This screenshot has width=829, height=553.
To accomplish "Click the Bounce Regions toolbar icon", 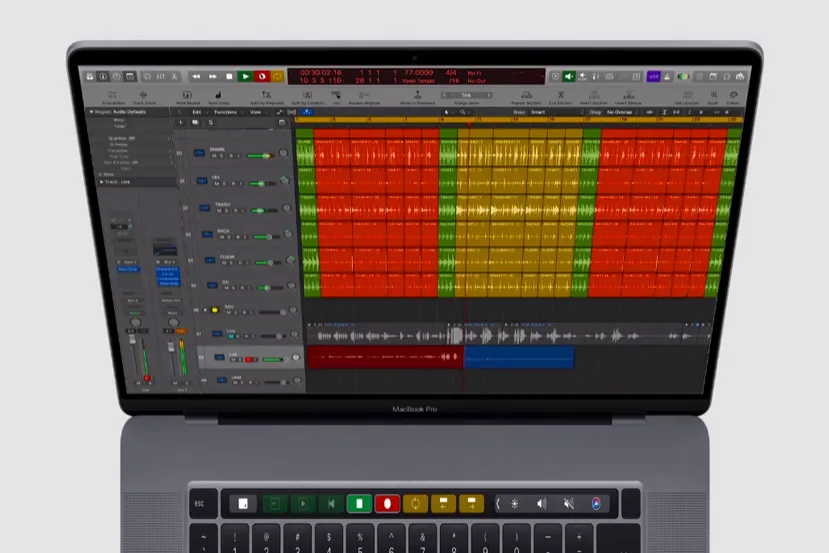I will click(x=364, y=97).
